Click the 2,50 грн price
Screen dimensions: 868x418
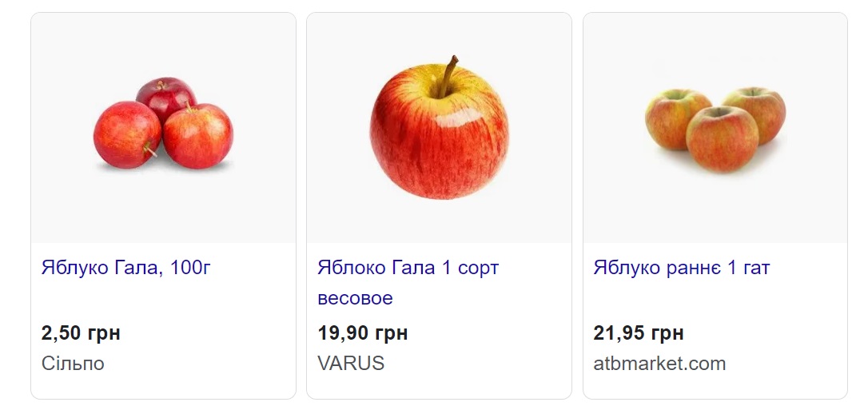pos(81,332)
